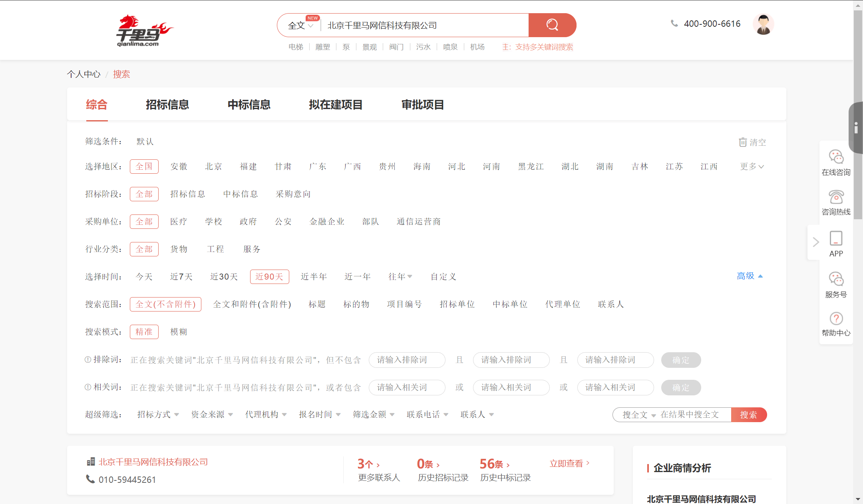
Task: Select 北京 region filter
Action: (213, 167)
